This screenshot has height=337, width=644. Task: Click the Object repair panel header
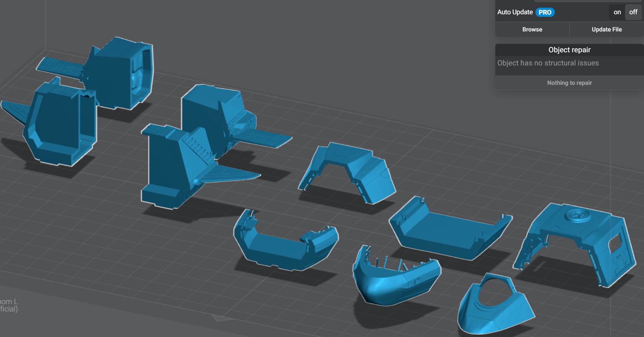click(x=569, y=50)
